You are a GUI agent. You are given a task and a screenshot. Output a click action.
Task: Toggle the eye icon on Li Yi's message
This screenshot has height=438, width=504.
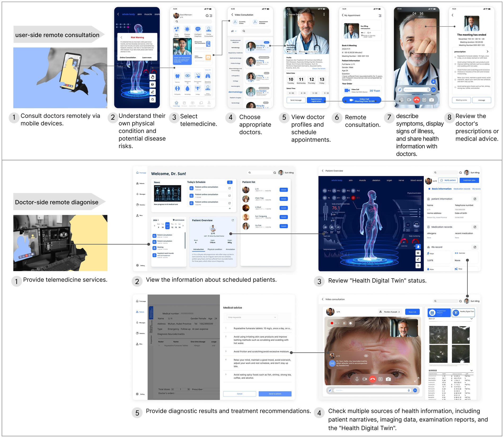click(366, 356)
